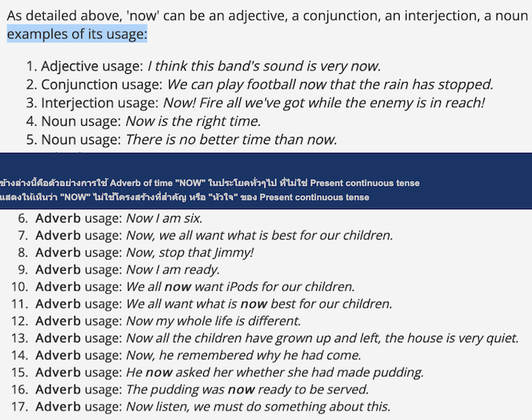
Task: Click the second banner line mentioning Present continuous tense
Action: (185, 197)
